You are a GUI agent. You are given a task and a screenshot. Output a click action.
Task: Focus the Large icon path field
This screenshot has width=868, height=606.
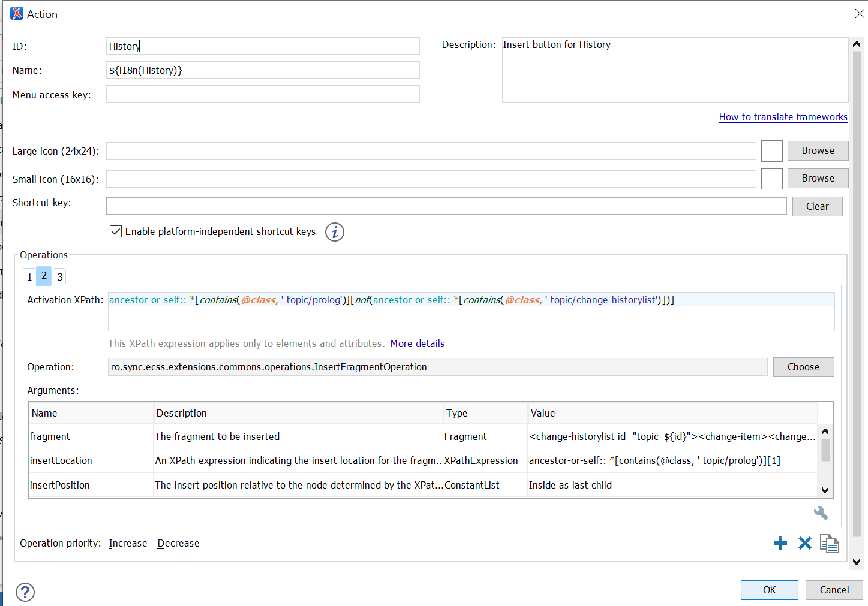click(x=431, y=151)
